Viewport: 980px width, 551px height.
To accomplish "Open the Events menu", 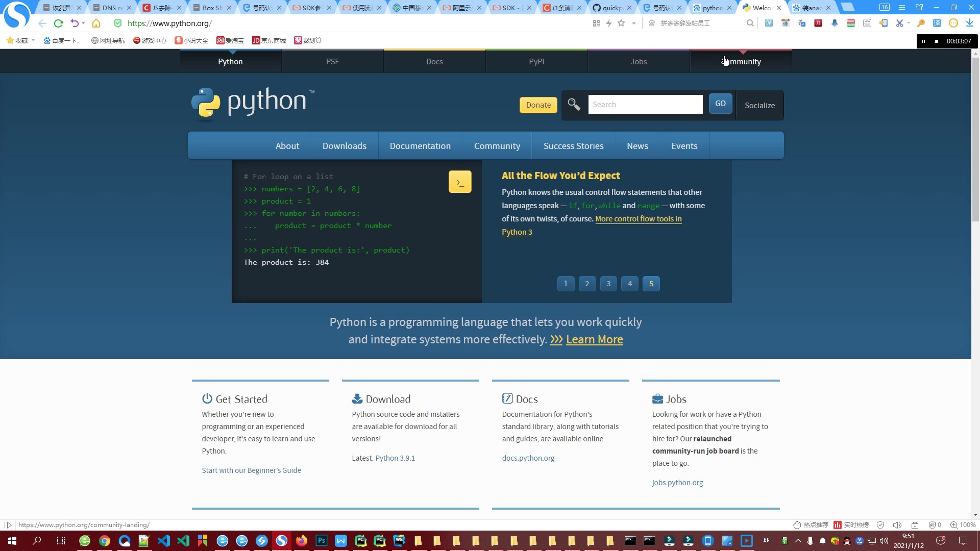I will [684, 146].
